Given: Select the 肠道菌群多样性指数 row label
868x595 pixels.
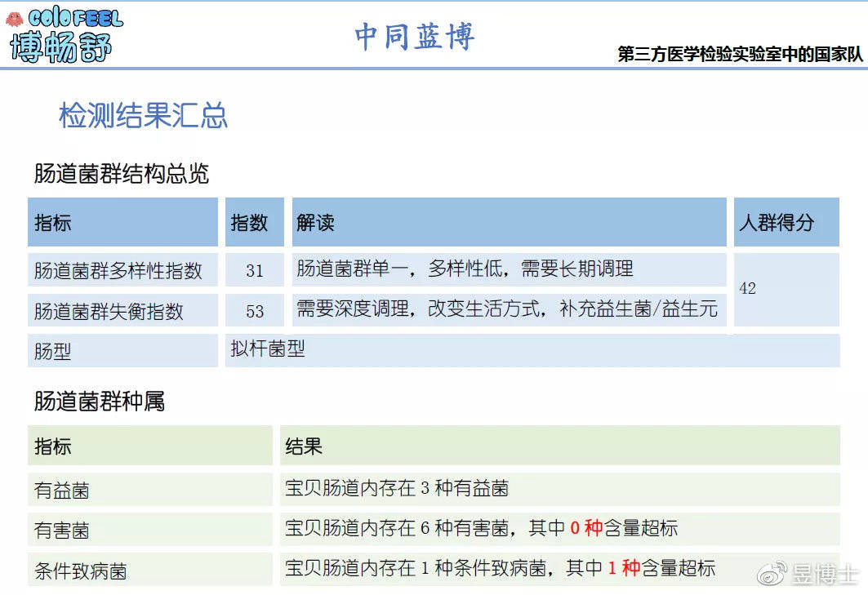Looking at the screenshot, I should pyautogui.click(x=123, y=270).
